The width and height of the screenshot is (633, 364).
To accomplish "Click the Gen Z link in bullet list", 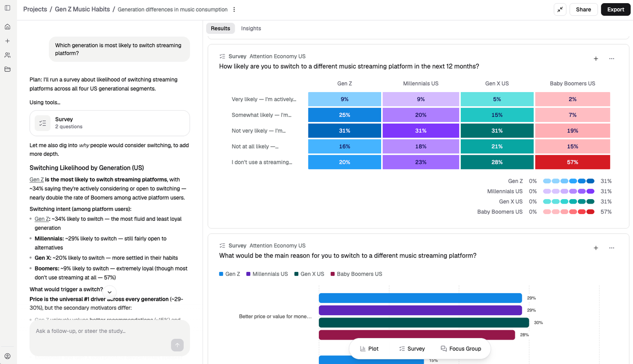I will coord(42,219).
